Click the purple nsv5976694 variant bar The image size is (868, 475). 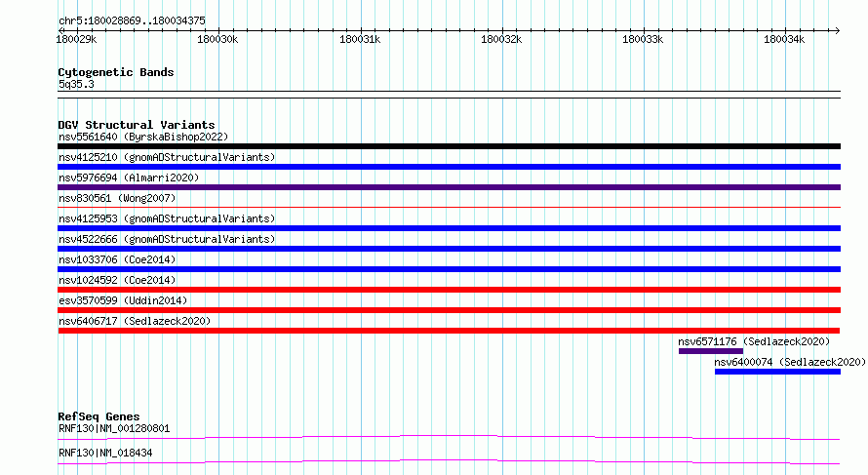coord(449,187)
